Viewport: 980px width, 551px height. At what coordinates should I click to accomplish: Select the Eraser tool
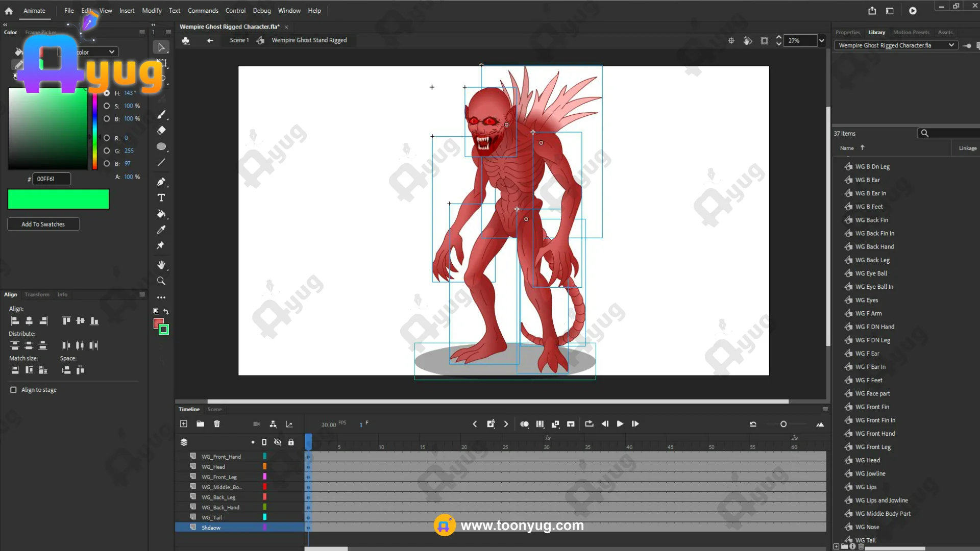(161, 130)
